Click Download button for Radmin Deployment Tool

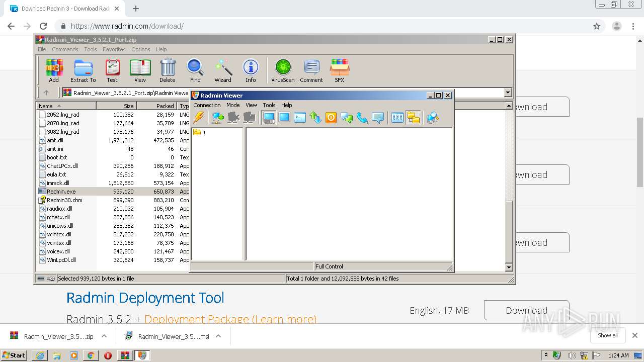pyautogui.click(x=526, y=310)
